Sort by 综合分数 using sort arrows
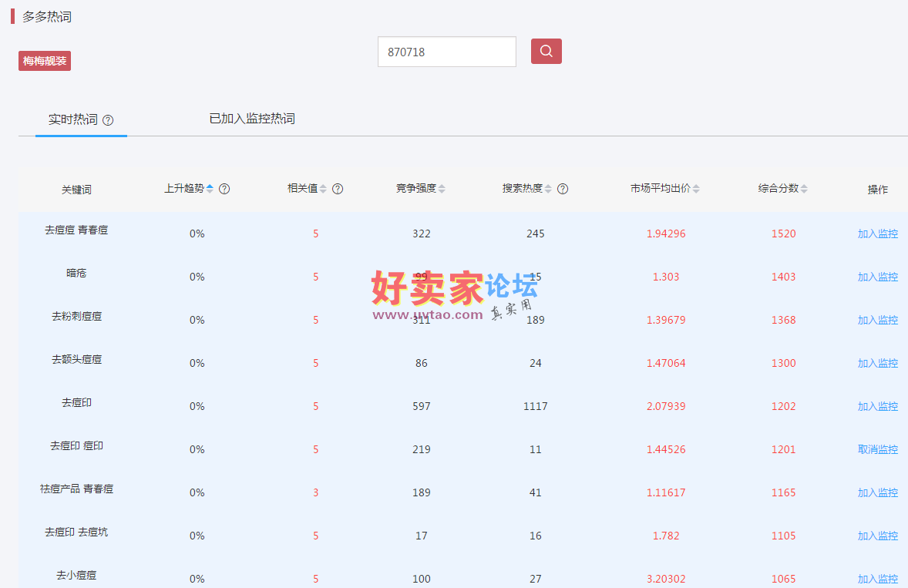This screenshot has width=908, height=588. tap(804, 189)
